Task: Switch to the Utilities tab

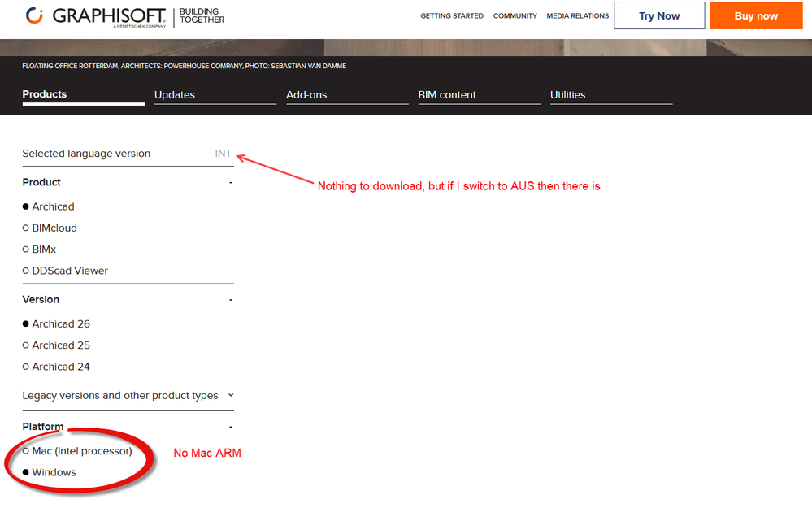Action: pyautogui.click(x=611, y=95)
